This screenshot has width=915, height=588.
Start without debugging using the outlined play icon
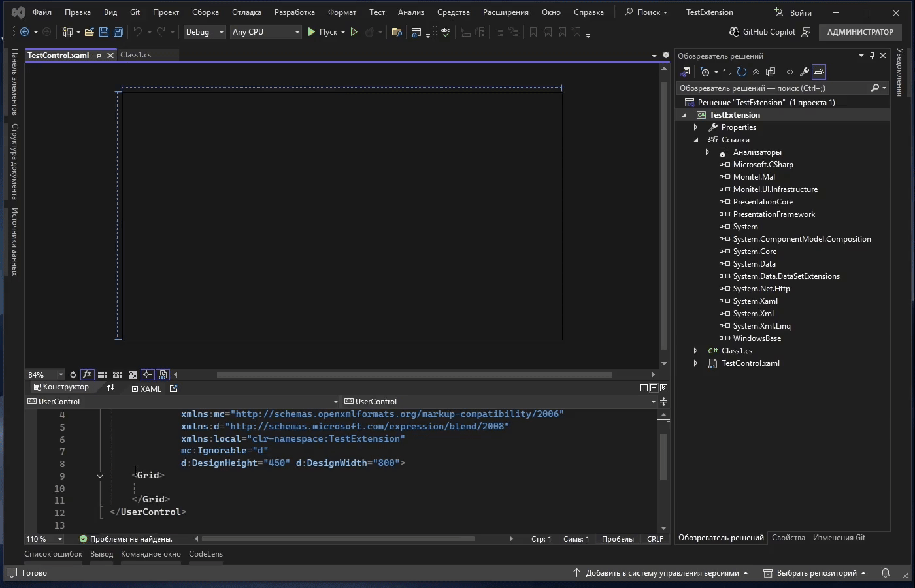354,32
